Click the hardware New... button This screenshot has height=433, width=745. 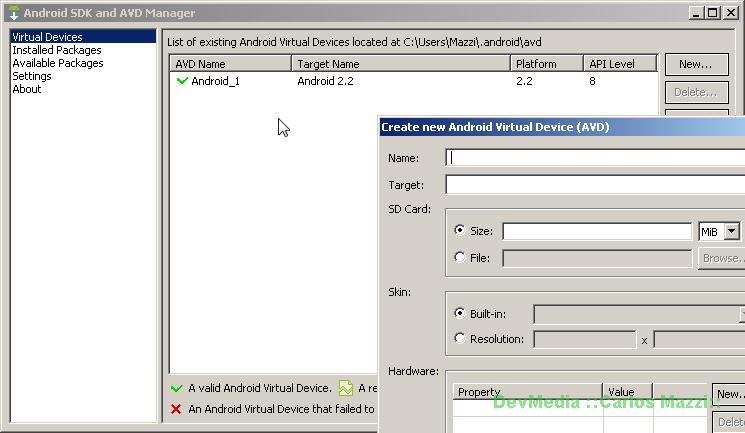(729, 394)
